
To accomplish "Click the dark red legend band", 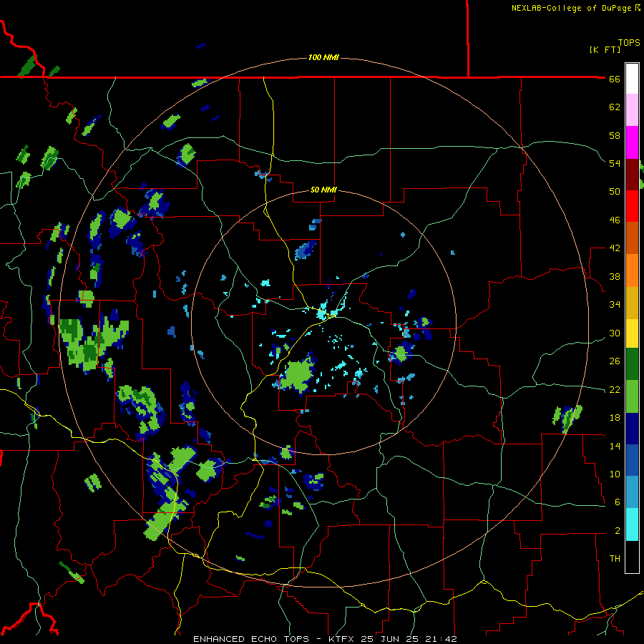I will coord(632,175).
